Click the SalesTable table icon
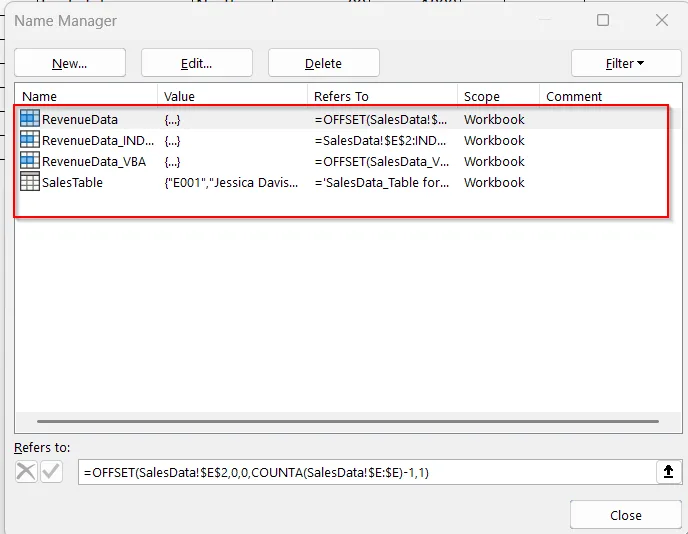The width and height of the screenshot is (688, 534). click(30, 182)
